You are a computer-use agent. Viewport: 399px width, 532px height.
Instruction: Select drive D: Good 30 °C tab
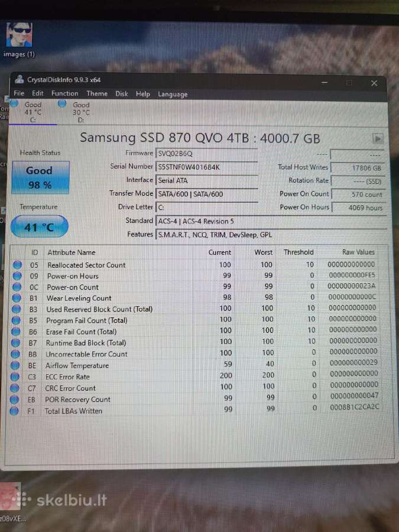click(81, 112)
